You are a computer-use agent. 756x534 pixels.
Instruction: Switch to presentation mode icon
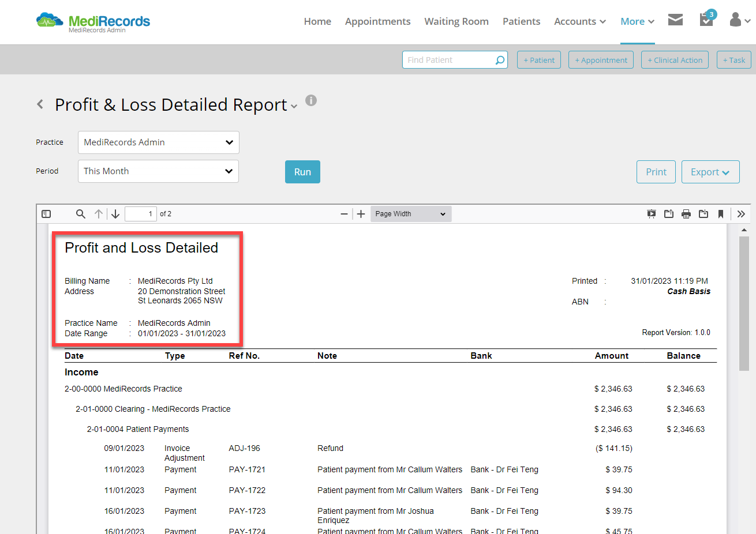coord(652,214)
